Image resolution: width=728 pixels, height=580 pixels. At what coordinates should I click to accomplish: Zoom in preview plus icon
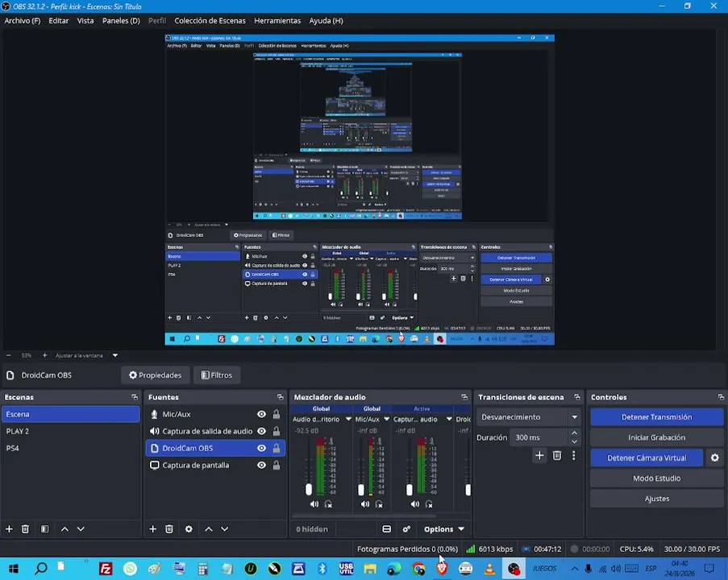[44, 355]
